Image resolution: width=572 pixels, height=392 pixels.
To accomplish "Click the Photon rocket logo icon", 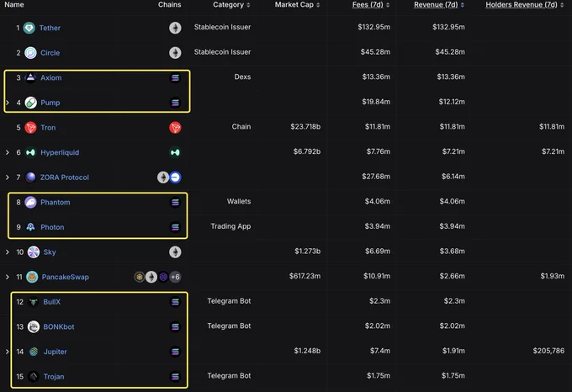I will (30, 227).
